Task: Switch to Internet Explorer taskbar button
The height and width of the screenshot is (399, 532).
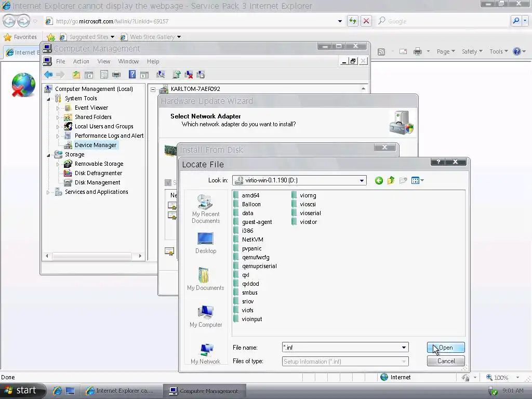Action: coord(121,391)
